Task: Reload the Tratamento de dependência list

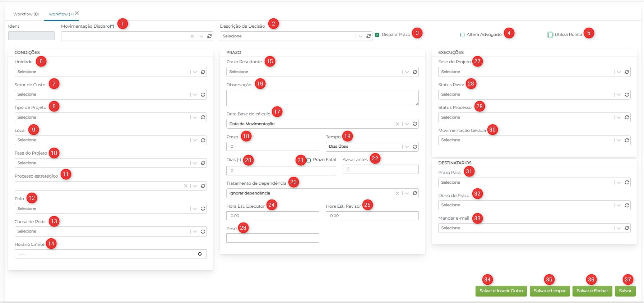Action: click(x=415, y=193)
